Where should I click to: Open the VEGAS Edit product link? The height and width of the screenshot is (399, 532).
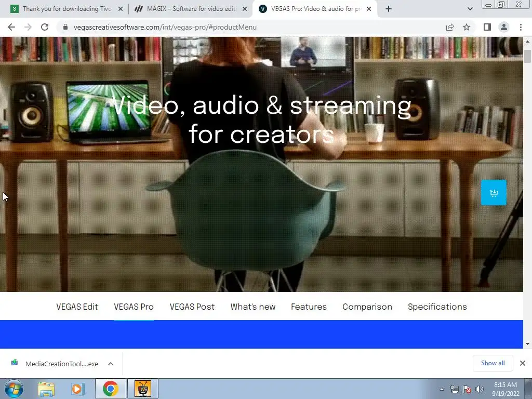point(77,307)
